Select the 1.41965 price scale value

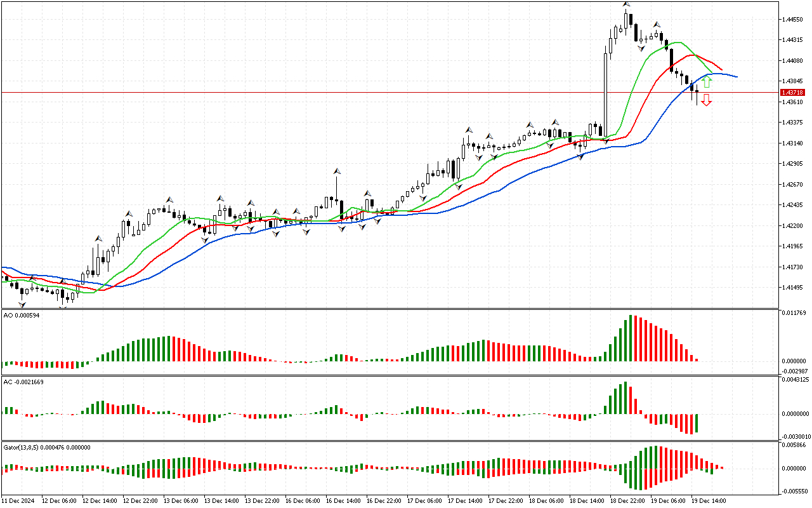794,246
